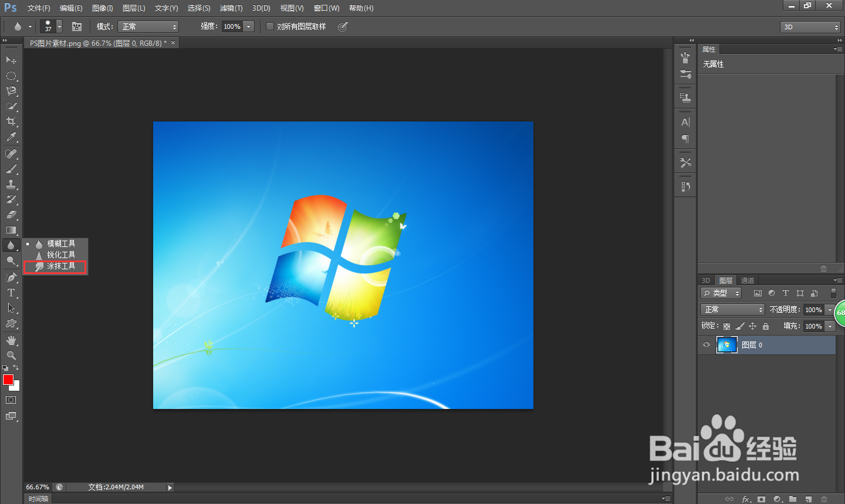Select the Hand tool
The height and width of the screenshot is (504, 845).
click(11, 340)
